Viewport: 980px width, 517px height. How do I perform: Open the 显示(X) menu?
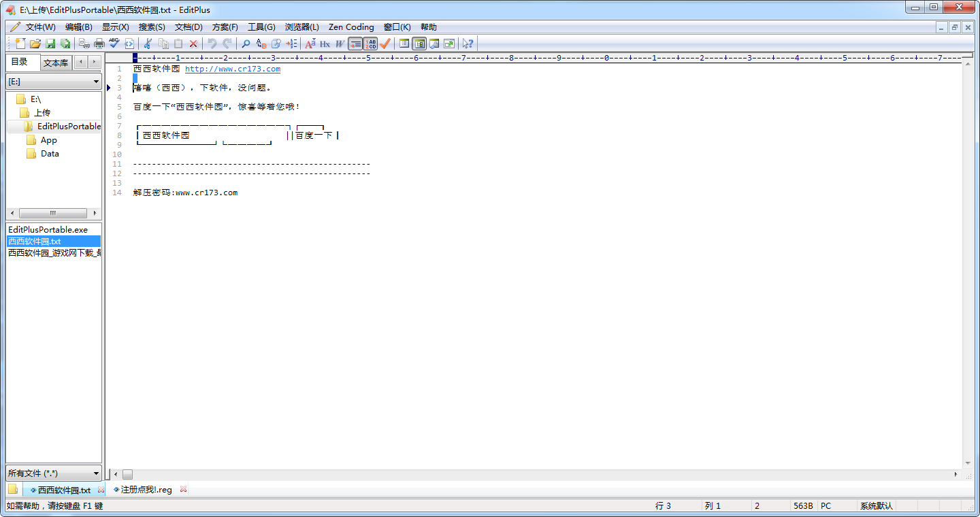coord(116,27)
